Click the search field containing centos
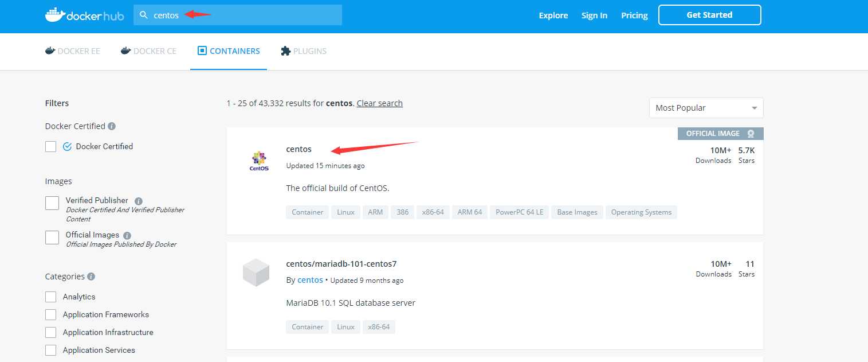 238,15
